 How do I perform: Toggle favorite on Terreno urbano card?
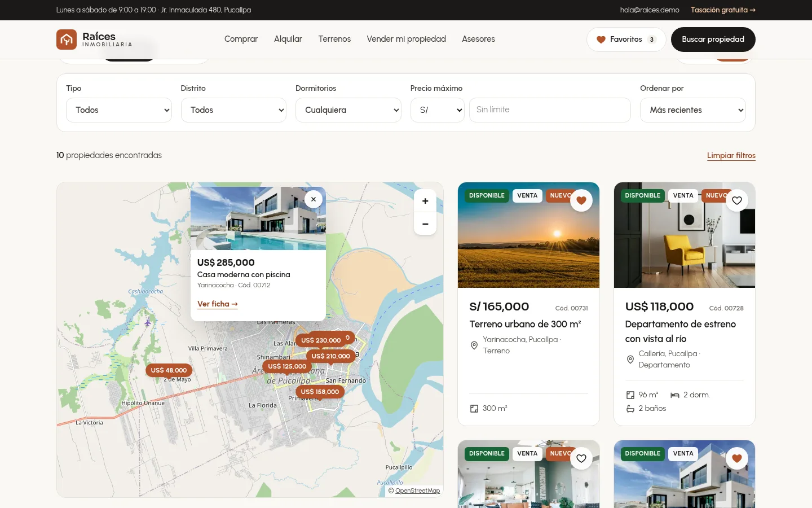(x=581, y=200)
